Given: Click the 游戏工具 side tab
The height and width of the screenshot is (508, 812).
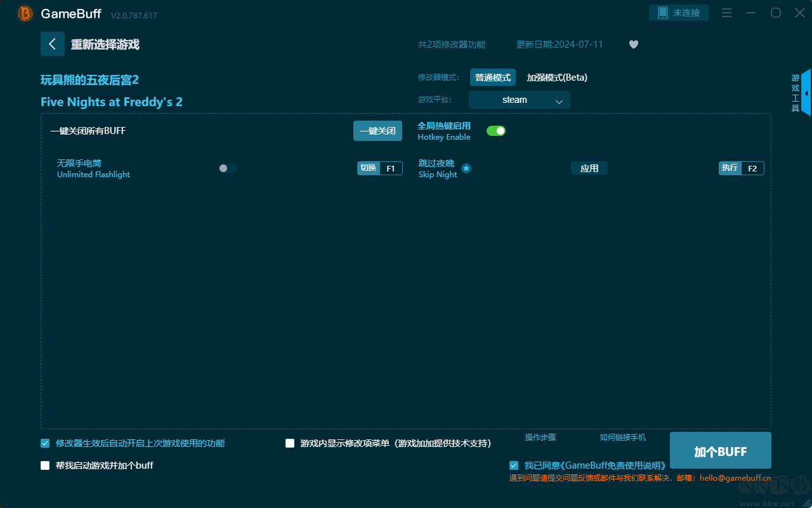Looking at the screenshot, I should point(796,93).
